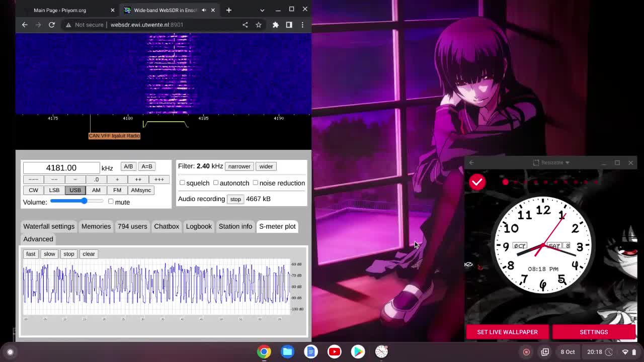This screenshot has width=644, height=362.
Task: Mute the WebSDR tab using its speaker icon
Action: [x=204, y=10]
